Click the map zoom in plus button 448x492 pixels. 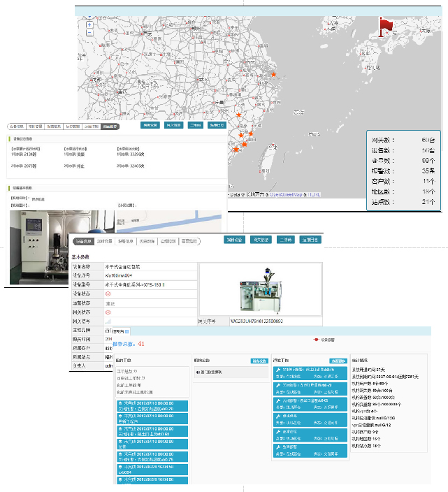(x=89, y=24)
